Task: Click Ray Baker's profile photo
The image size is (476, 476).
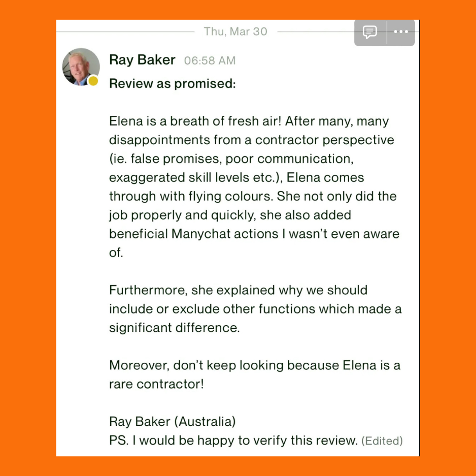Action: [81, 67]
